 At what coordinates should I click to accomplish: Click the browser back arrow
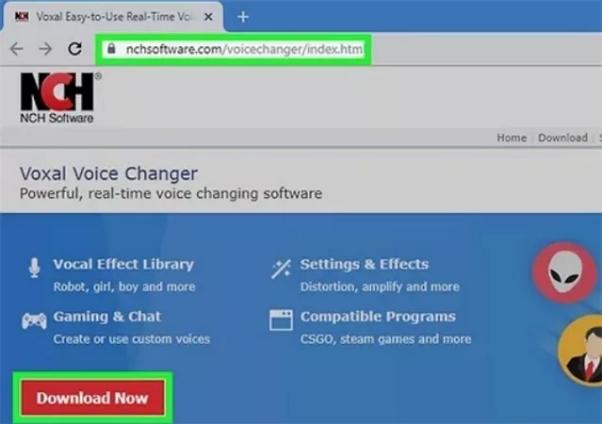[17, 49]
